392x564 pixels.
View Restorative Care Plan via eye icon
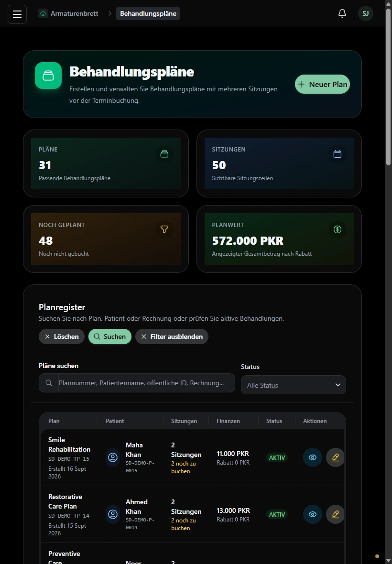coord(313,514)
